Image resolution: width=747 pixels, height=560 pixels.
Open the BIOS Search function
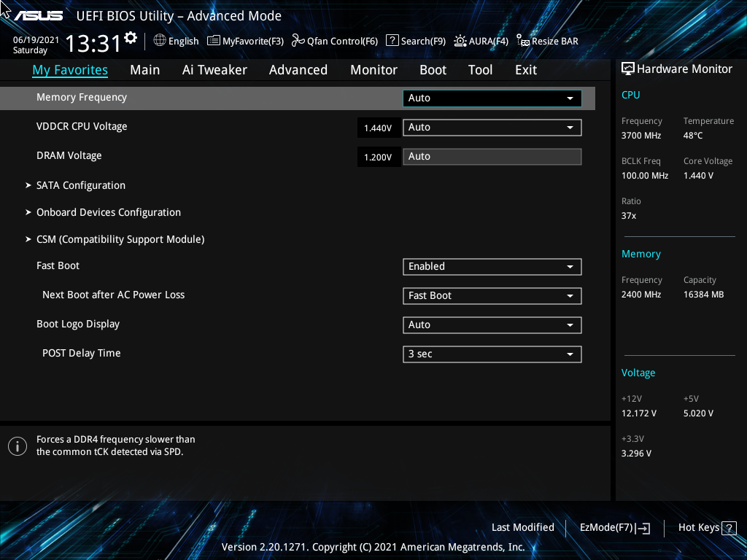click(415, 41)
